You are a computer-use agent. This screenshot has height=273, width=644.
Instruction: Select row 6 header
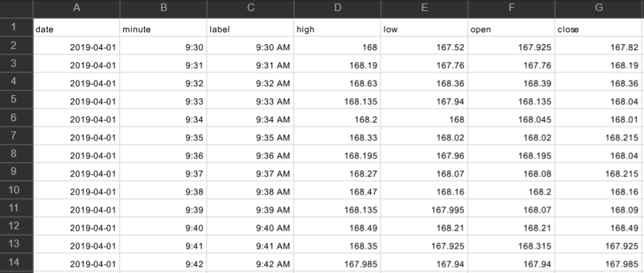(17, 118)
